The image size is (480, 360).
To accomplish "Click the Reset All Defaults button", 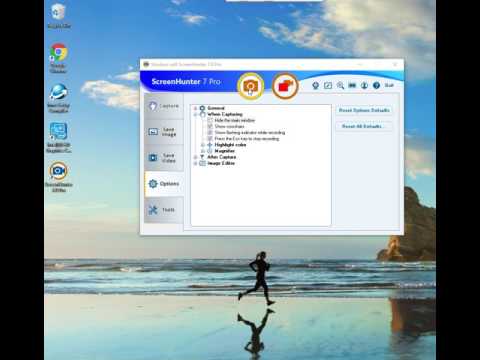I will pos(364,126).
